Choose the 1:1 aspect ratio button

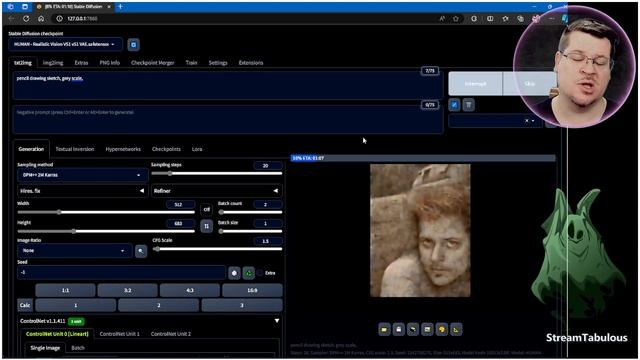tap(65, 290)
